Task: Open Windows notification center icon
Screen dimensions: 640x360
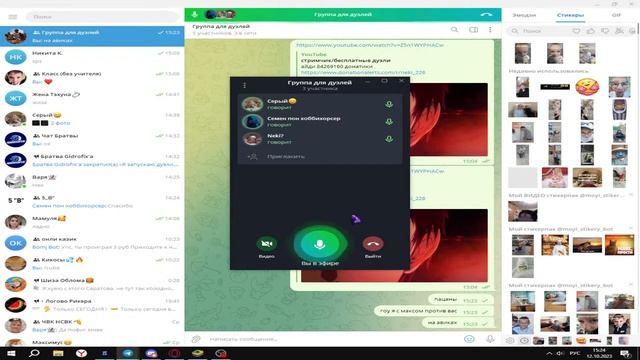Action: (625, 353)
